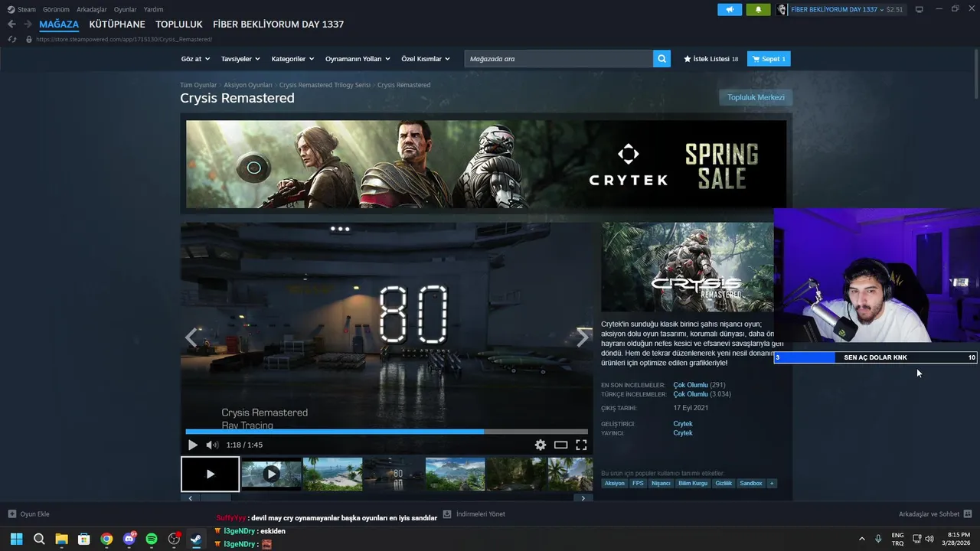Open File Explorer from taskbar
This screenshot has width=980, height=551.
coord(61,539)
